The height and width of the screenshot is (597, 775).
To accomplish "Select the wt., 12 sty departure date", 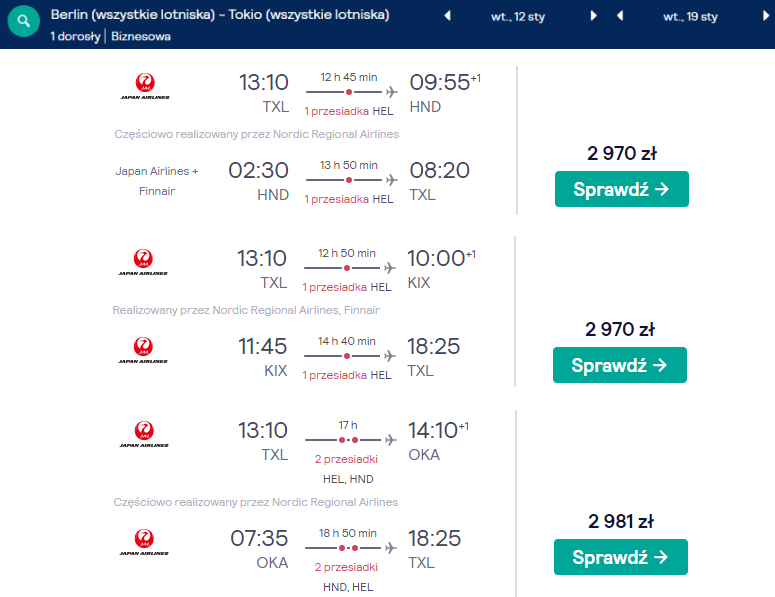I will click(x=518, y=17).
